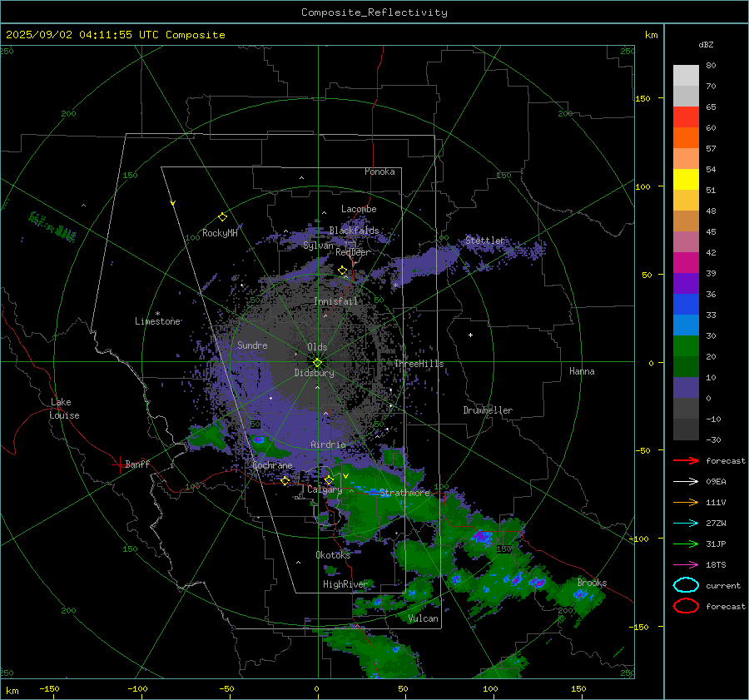Viewport: 749px width, 700px height.
Task: Click the cyan current ellipse legend icon
Action: point(686,585)
